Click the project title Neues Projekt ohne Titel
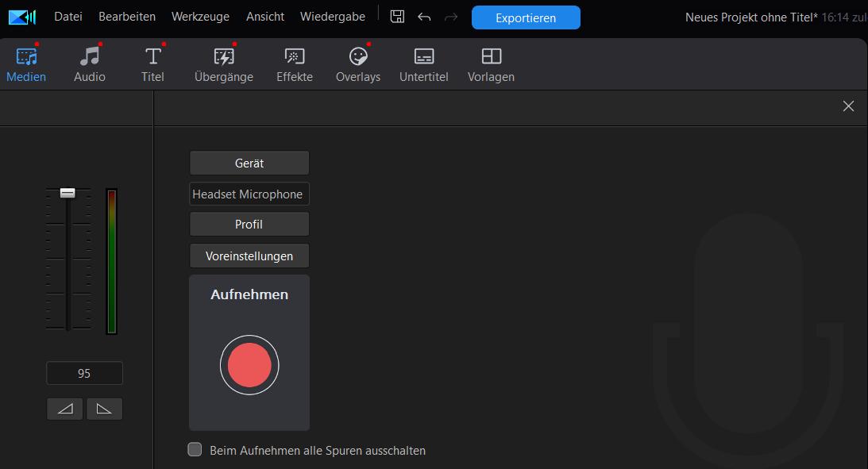The height and width of the screenshot is (469, 868). click(751, 17)
